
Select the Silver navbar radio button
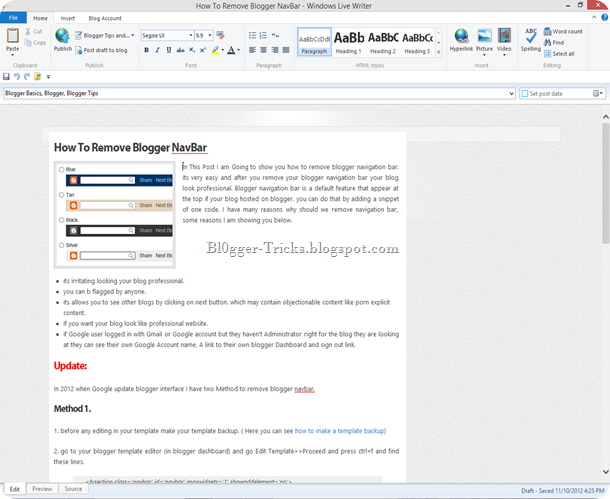pyautogui.click(x=61, y=245)
